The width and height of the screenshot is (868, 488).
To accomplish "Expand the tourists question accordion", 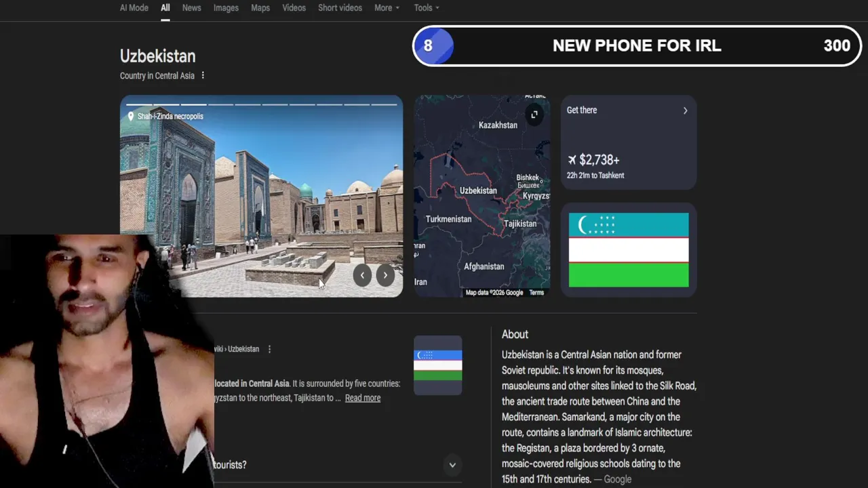I will click(452, 465).
